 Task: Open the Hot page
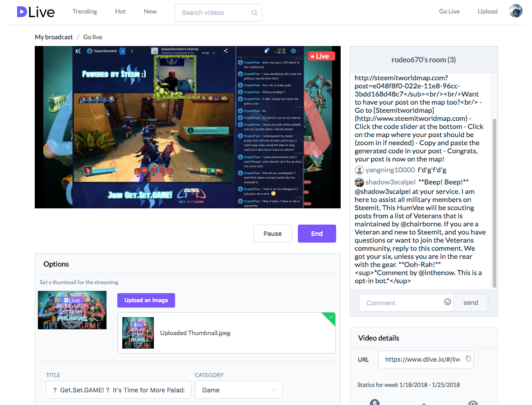tap(120, 12)
